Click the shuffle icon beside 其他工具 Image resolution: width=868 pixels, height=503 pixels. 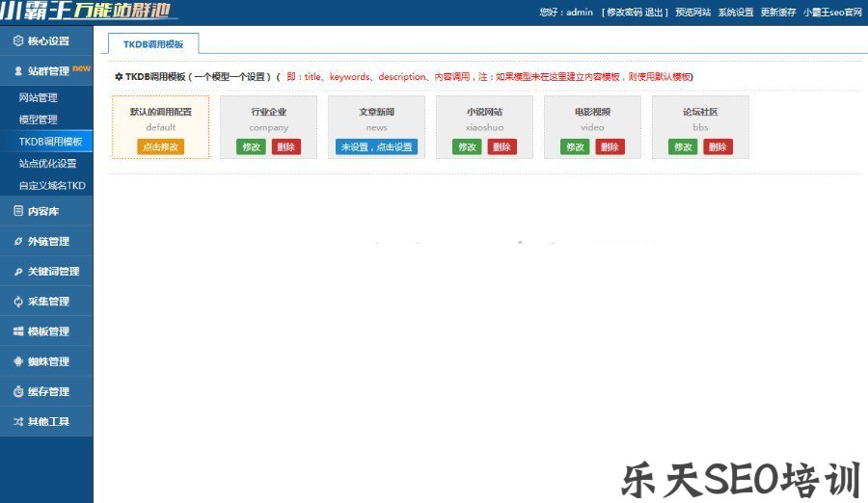coord(18,421)
